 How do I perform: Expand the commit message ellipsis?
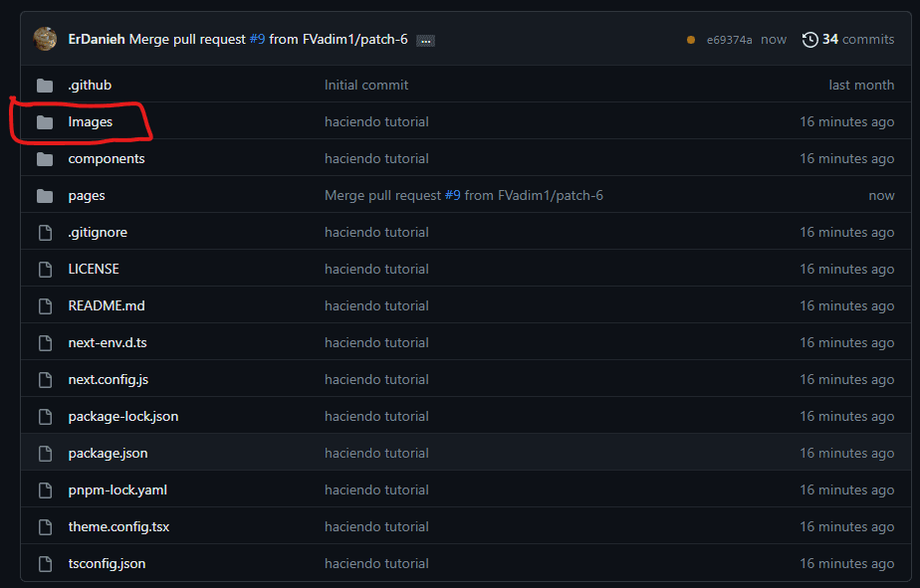click(425, 41)
